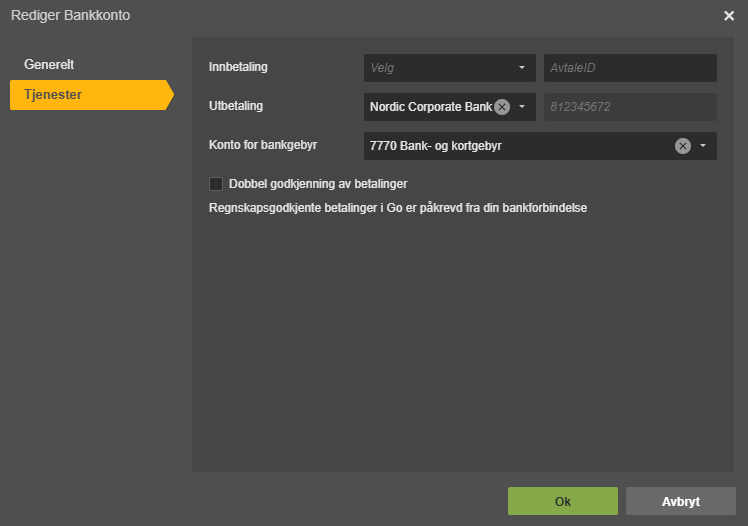Screen dimensions: 748x526
Task: Clear the 7770 Bank- og kortgebyr account
Action: [682, 146]
